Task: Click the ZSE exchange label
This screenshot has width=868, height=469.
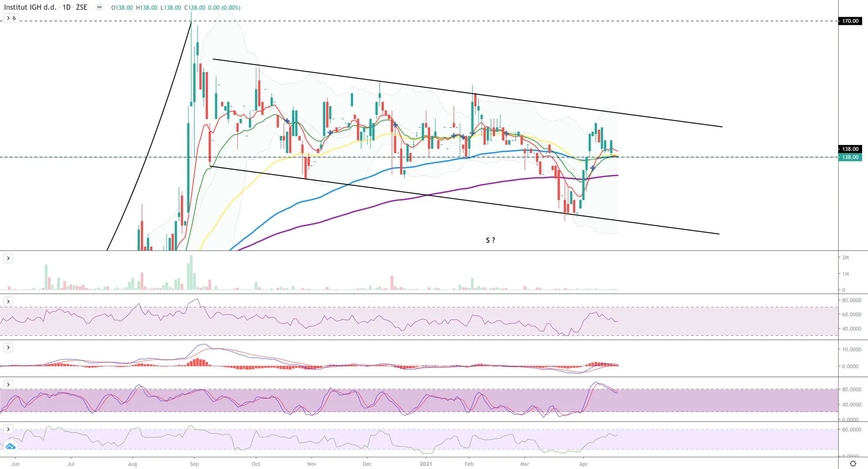Action: 82,7
